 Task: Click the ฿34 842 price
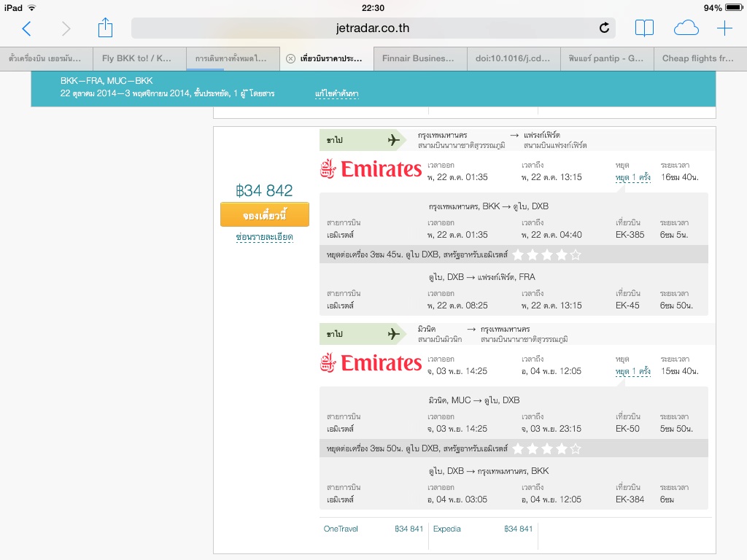pyautogui.click(x=264, y=191)
